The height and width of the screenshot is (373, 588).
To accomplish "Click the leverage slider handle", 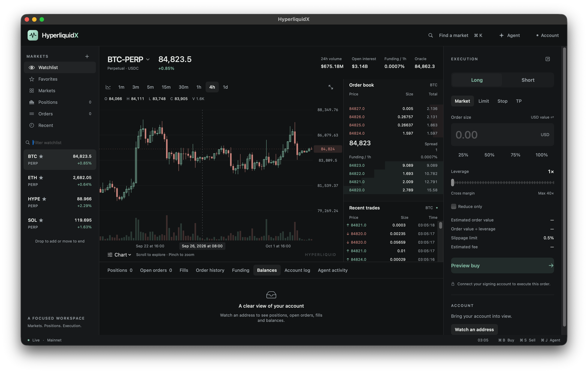I will coord(453,183).
